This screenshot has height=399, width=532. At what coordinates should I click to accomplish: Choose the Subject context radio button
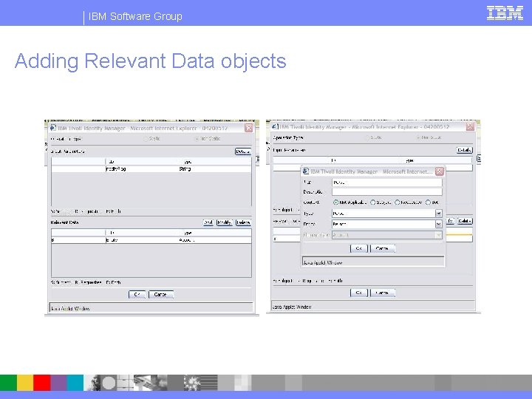[372, 202]
